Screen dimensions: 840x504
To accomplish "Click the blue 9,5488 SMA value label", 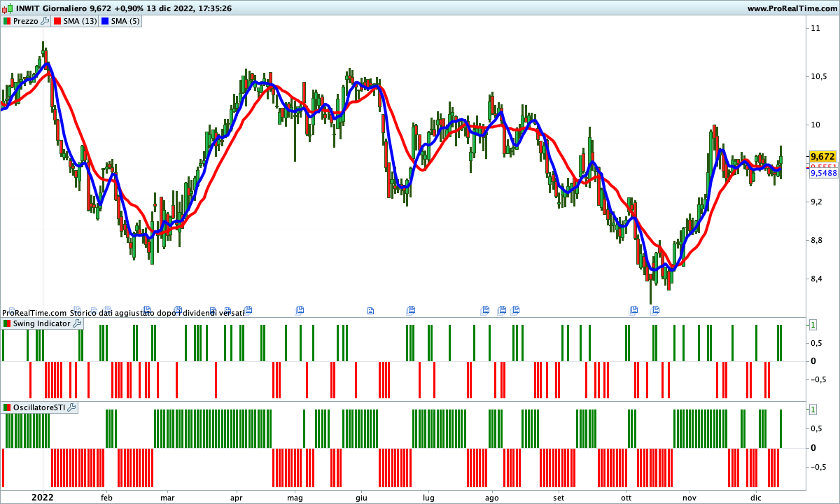I will coord(823,173).
